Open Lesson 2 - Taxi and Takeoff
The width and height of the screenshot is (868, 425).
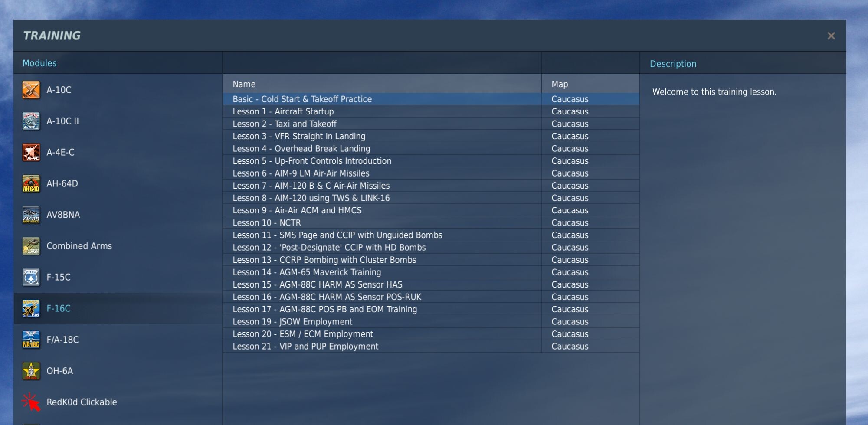click(382, 124)
